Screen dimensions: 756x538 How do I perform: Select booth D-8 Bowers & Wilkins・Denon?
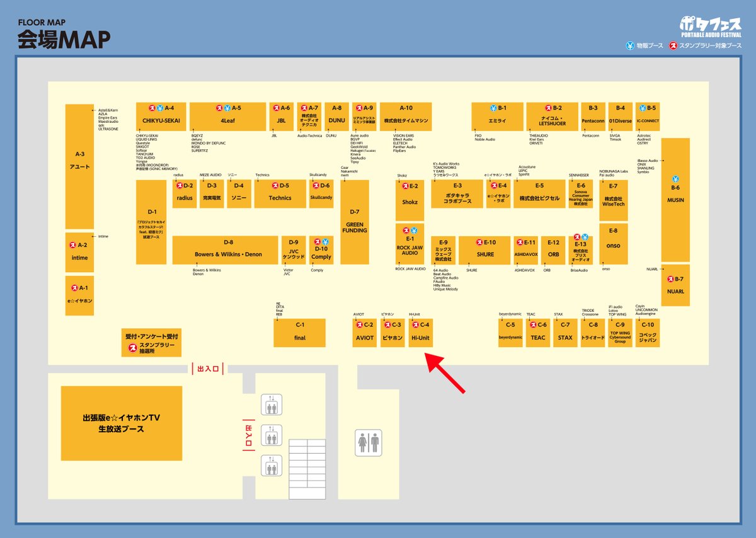coord(226,250)
